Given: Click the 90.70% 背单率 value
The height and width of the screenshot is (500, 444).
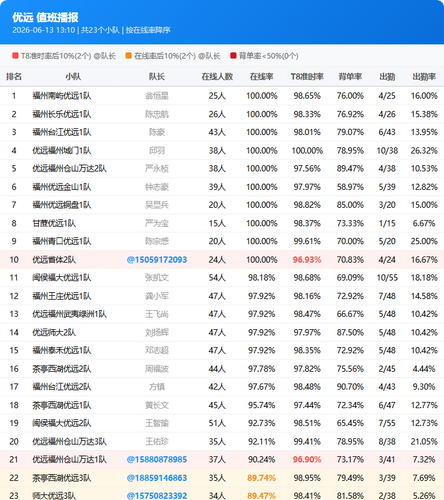Looking at the screenshot, I should coord(350,387).
